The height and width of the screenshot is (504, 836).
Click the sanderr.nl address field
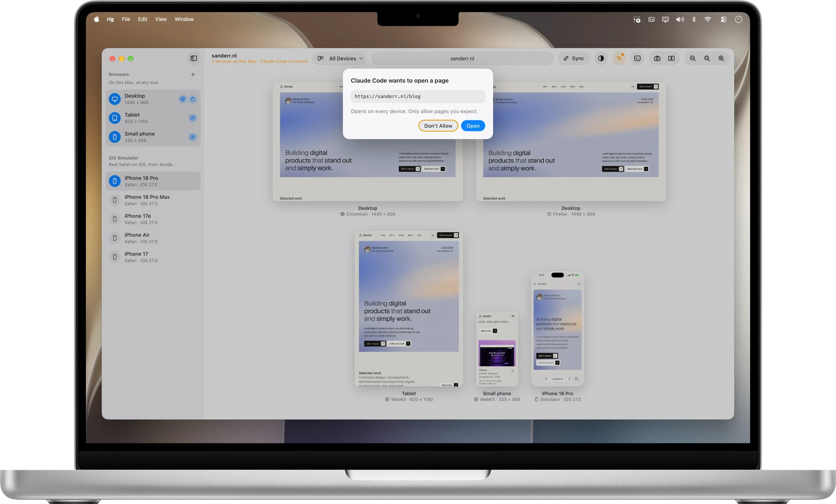462,58
